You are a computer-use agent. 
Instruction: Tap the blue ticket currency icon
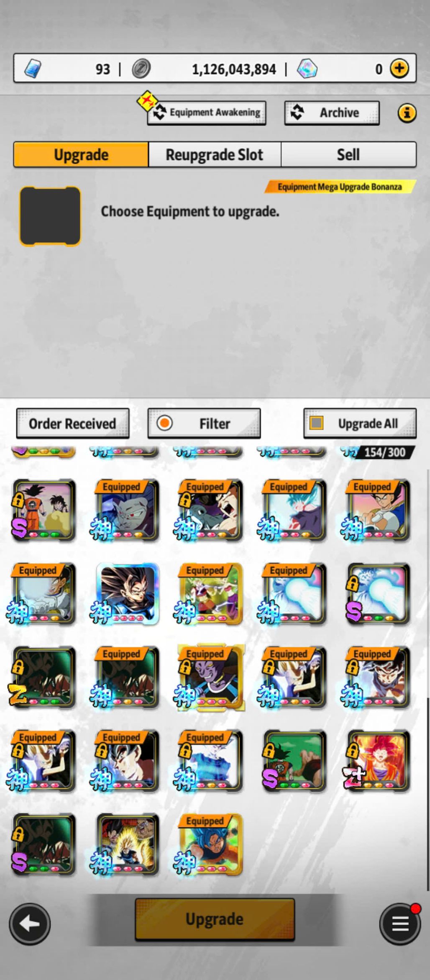[x=33, y=68]
